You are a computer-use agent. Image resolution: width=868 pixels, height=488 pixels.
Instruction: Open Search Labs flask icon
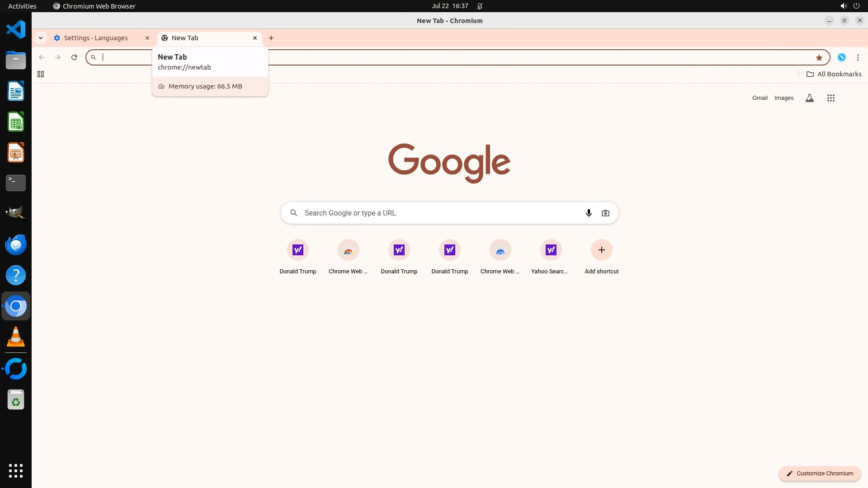tap(809, 98)
